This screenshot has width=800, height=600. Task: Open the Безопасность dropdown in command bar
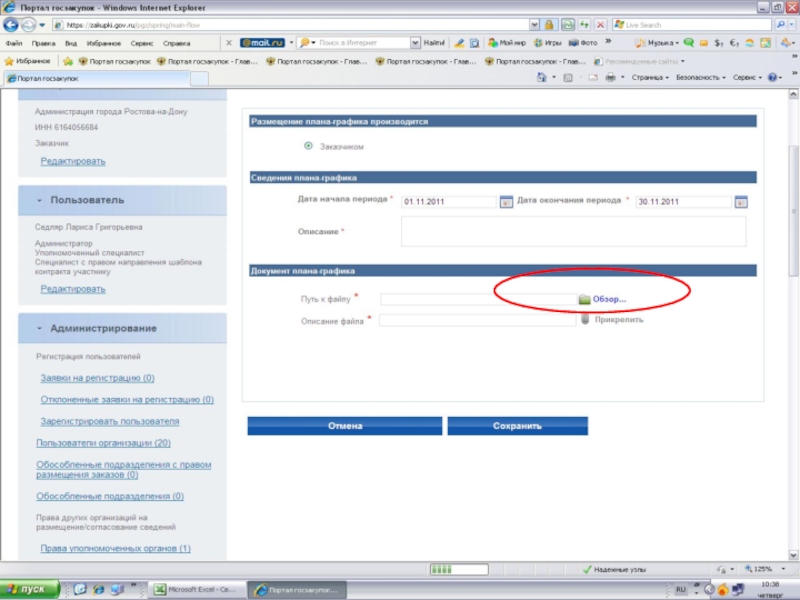tap(700, 77)
